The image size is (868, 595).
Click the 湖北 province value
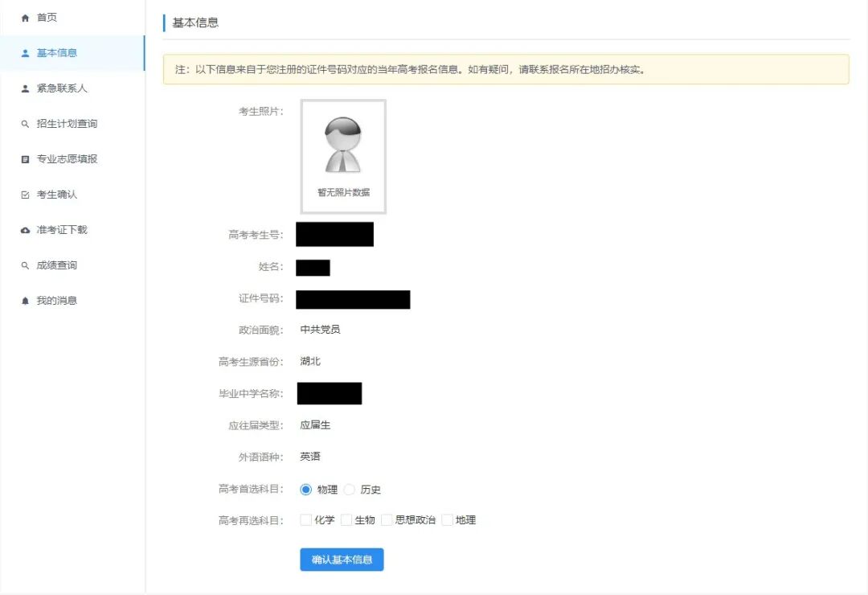pyautogui.click(x=310, y=361)
